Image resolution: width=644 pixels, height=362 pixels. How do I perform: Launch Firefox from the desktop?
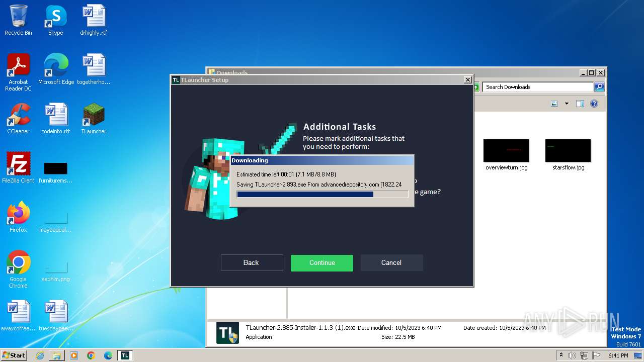(x=18, y=217)
